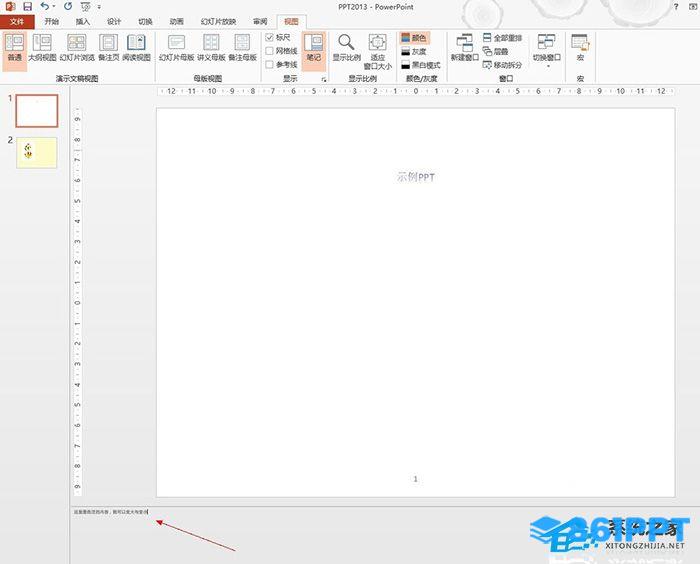Click New Window (新建窗口) icon

coord(464,46)
